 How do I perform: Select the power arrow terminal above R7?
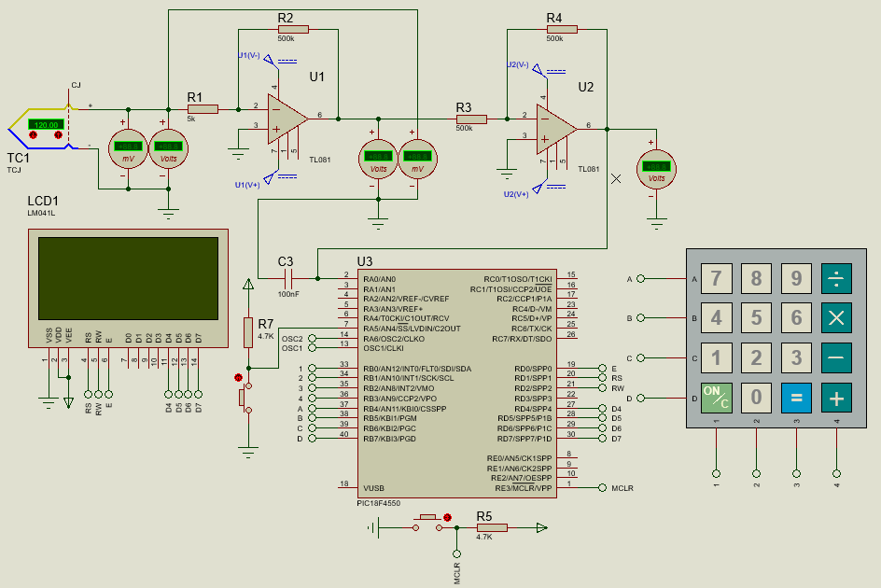[248, 284]
